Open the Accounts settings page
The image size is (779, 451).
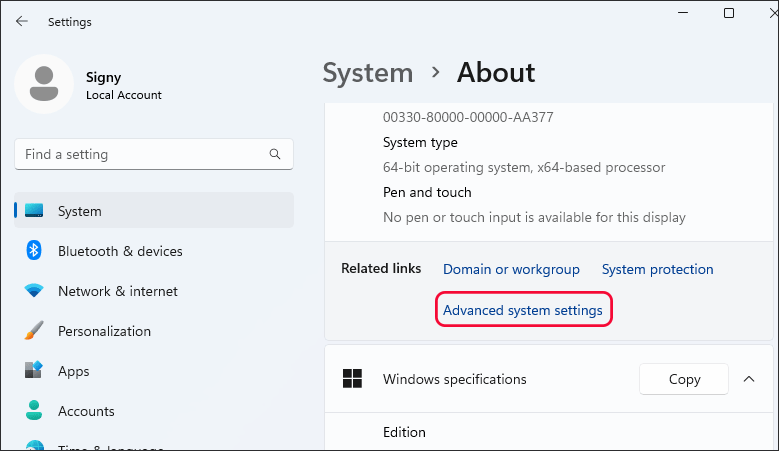86,411
